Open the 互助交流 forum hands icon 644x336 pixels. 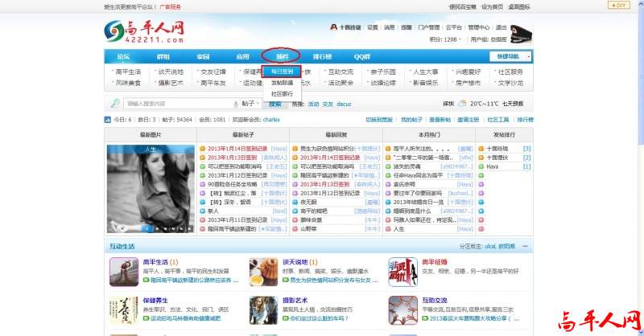coord(403,310)
